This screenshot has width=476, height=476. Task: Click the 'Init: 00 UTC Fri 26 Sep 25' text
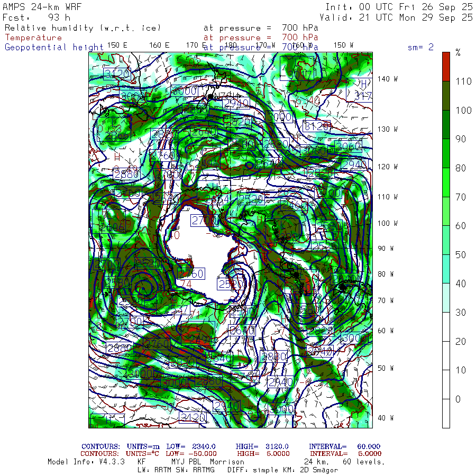[x=399, y=7]
